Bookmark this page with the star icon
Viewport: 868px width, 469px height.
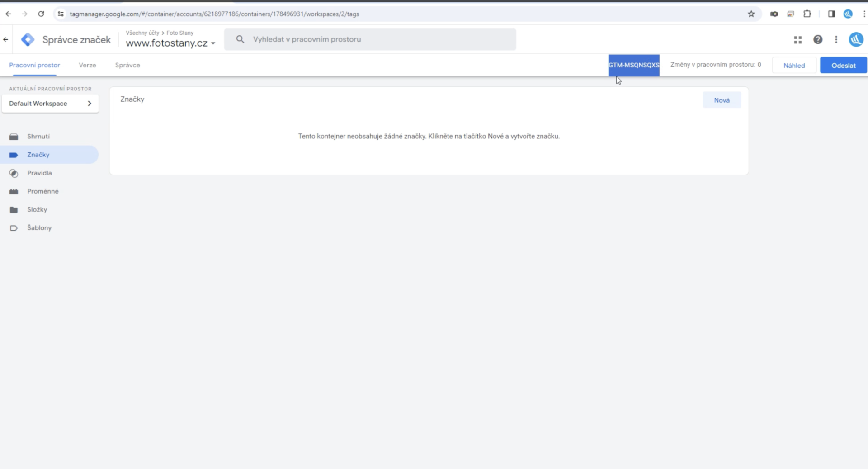[x=751, y=14]
